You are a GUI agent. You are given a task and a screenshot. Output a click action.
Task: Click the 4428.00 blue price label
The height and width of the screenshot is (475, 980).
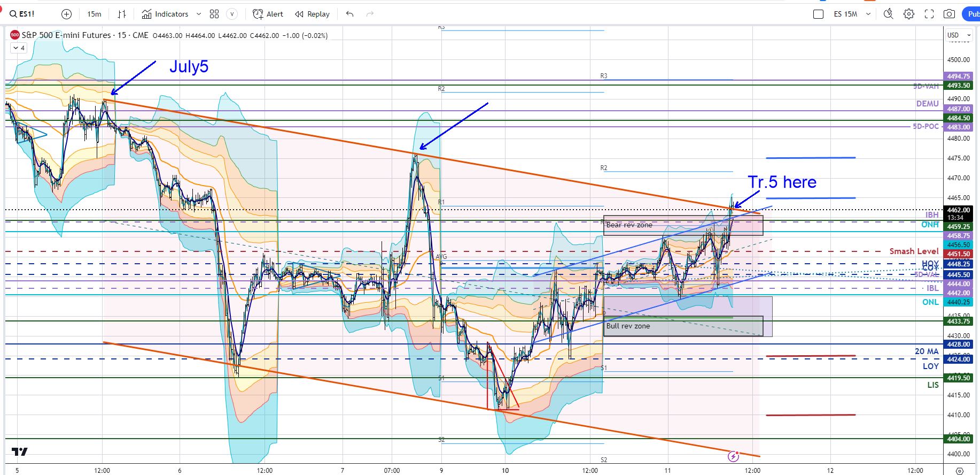point(959,344)
